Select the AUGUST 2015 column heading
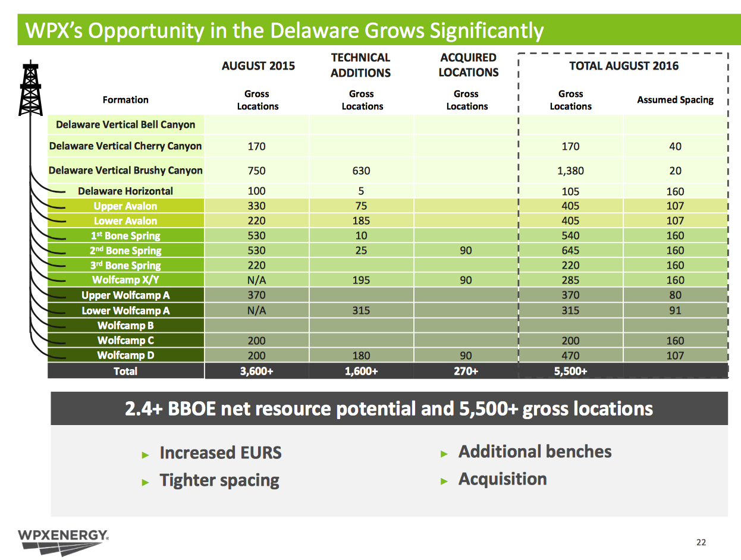 point(258,67)
